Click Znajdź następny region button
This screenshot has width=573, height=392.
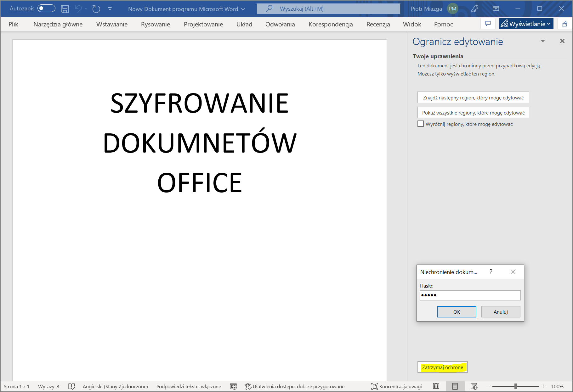(x=473, y=98)
